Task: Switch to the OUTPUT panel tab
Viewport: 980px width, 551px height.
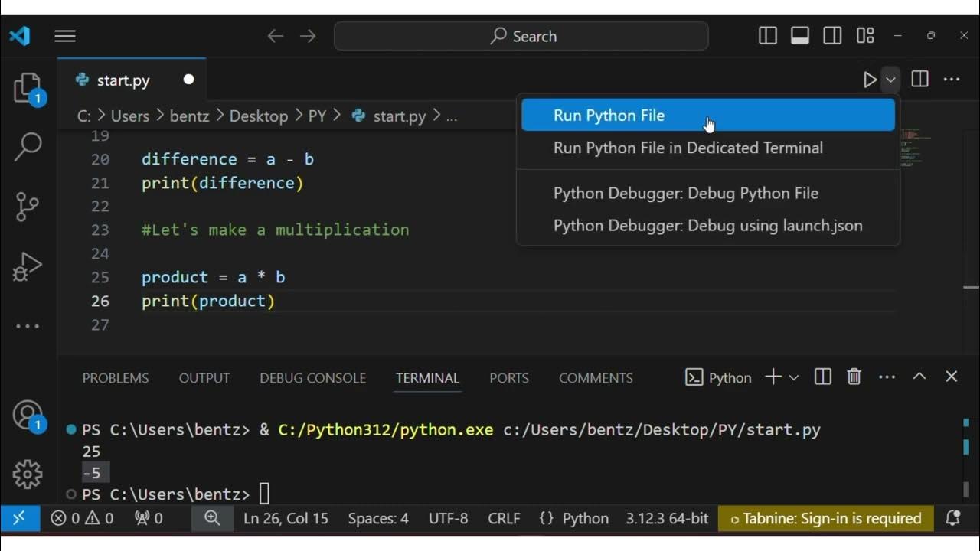Action: (x=204, y=378)
